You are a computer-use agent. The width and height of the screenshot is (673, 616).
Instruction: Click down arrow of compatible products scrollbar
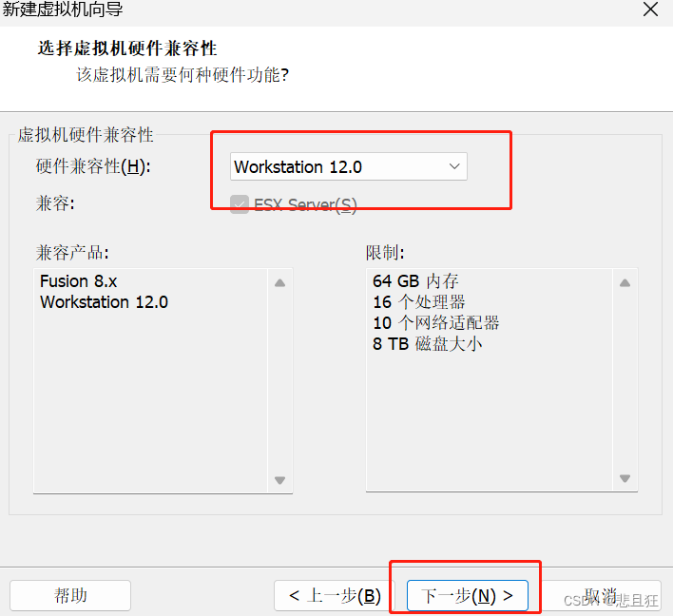click(279, 480)
